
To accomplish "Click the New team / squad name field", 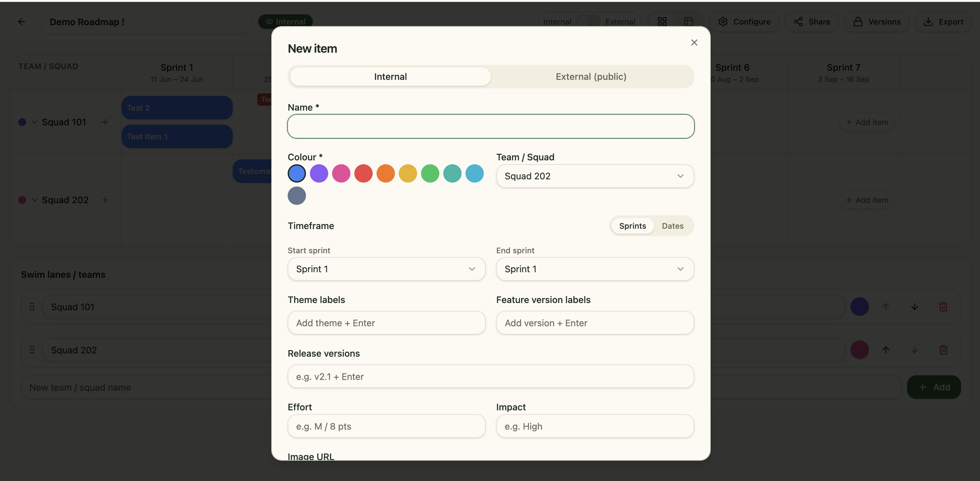I will 461,387.
